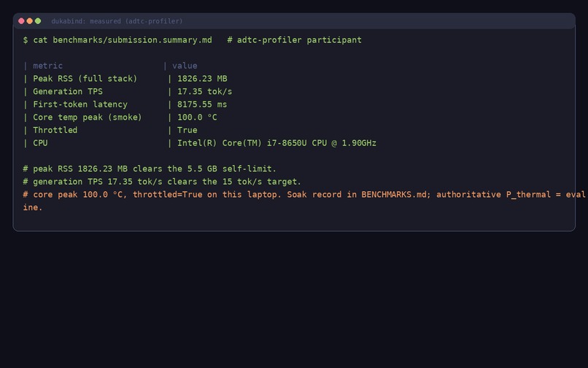The image size is (588, 368).
Task: Click the 'value' column header
Action: coord(185,66)
